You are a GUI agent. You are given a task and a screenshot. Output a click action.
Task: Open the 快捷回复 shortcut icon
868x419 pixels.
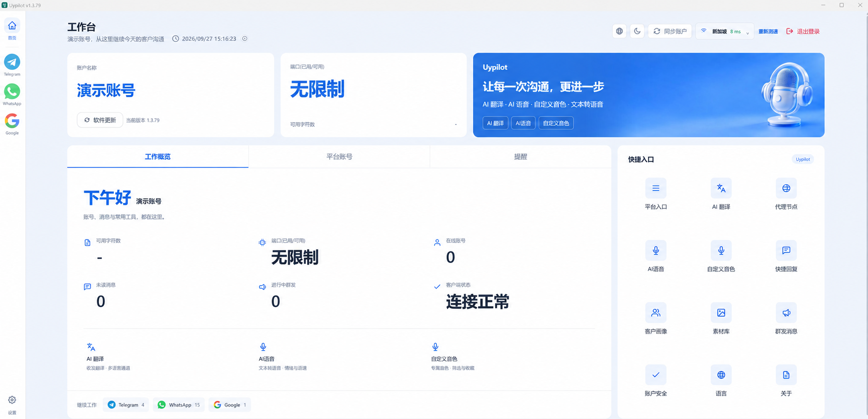click(786, 250)
